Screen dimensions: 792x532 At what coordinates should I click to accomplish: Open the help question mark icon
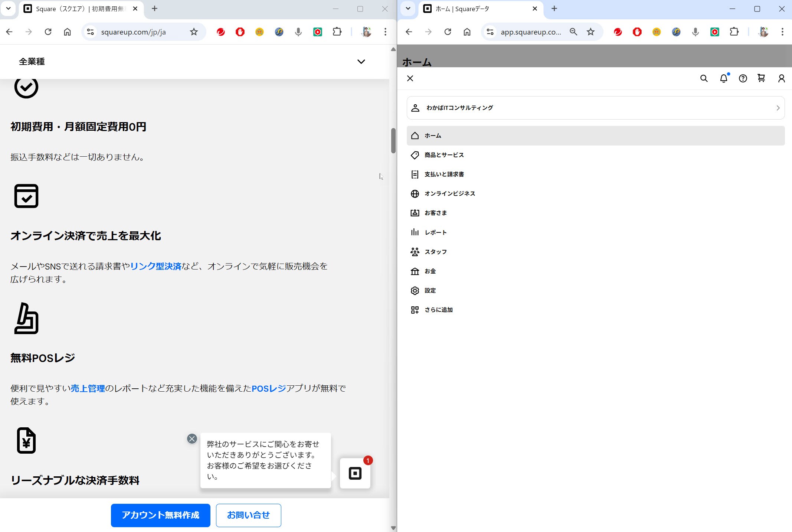743,78
